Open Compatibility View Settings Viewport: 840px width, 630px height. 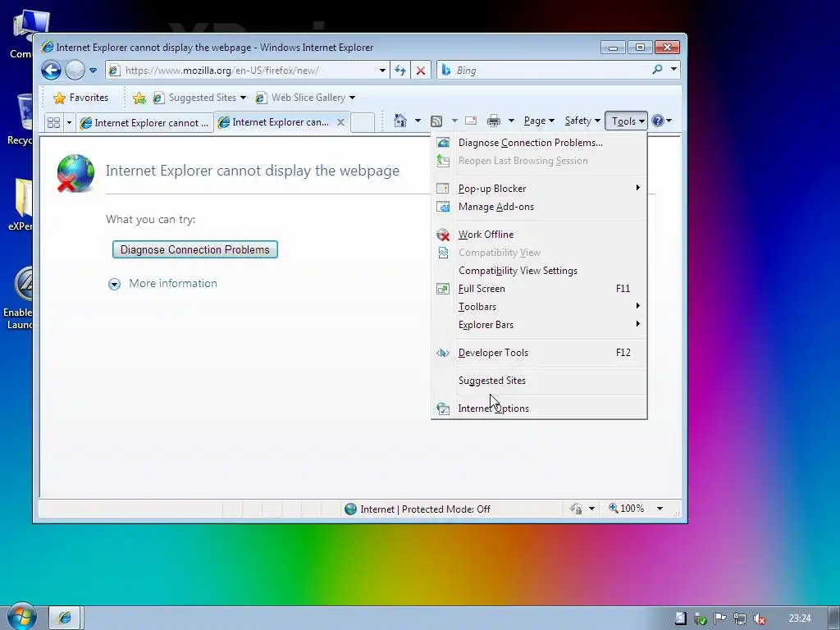(x=540, y=271)
